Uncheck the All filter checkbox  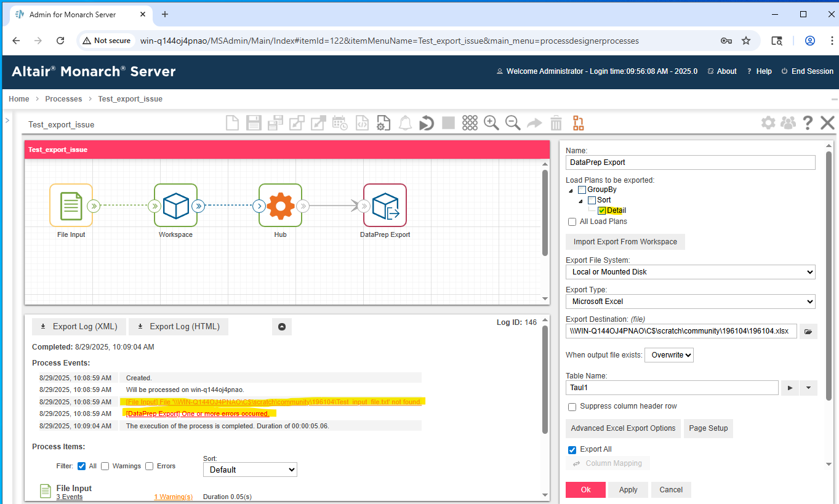(82, 466)
